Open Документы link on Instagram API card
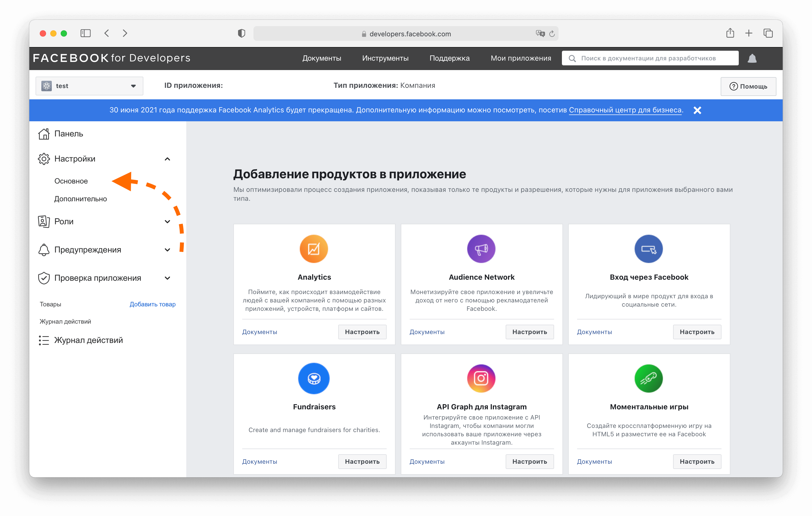Image resolution: width=812 pixels, height=516 pixels. pyautogui.click(x=427, y=462)
